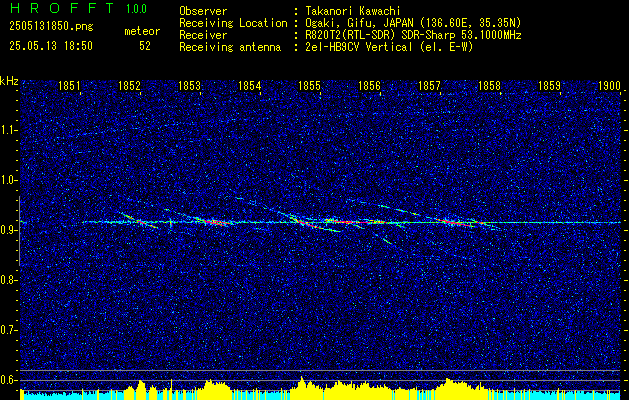
Task: Click the Receiver field label
Action: [203, 35]
